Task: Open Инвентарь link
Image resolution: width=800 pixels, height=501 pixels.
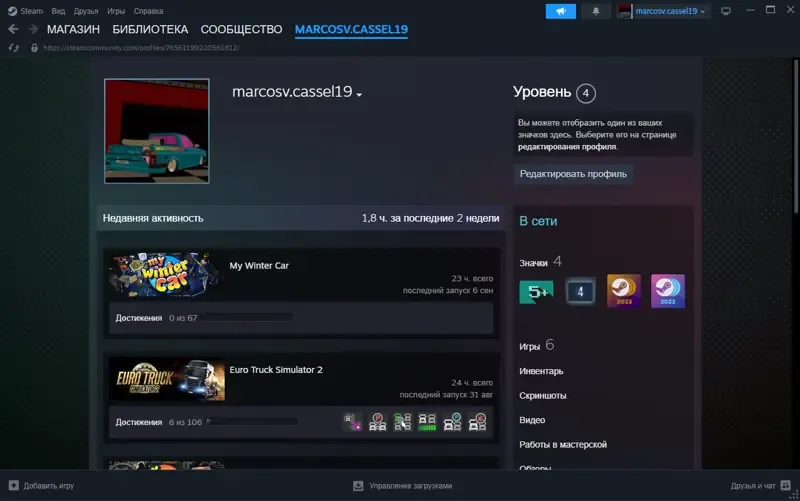Action: (x=541, y=371)
